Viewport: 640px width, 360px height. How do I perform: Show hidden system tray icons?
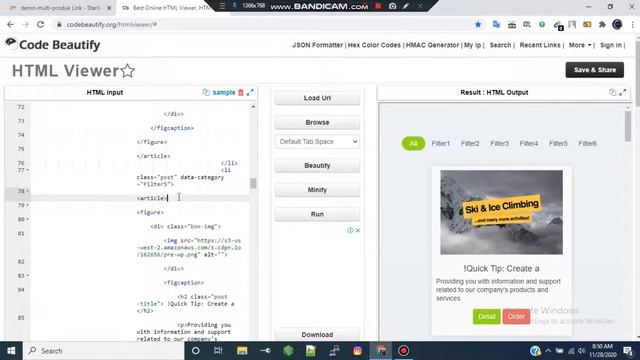(548, 351)
